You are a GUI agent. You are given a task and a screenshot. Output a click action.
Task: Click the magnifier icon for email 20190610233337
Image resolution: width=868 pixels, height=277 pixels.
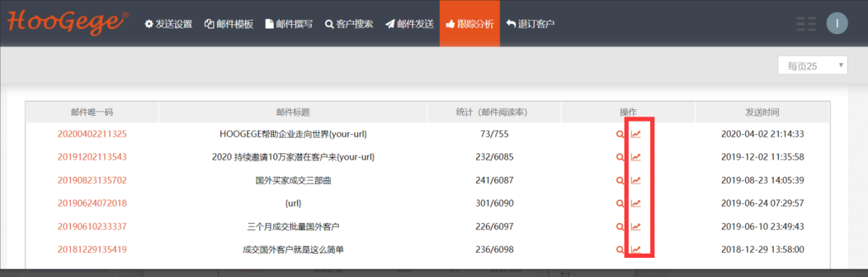(x=620, y=227)
